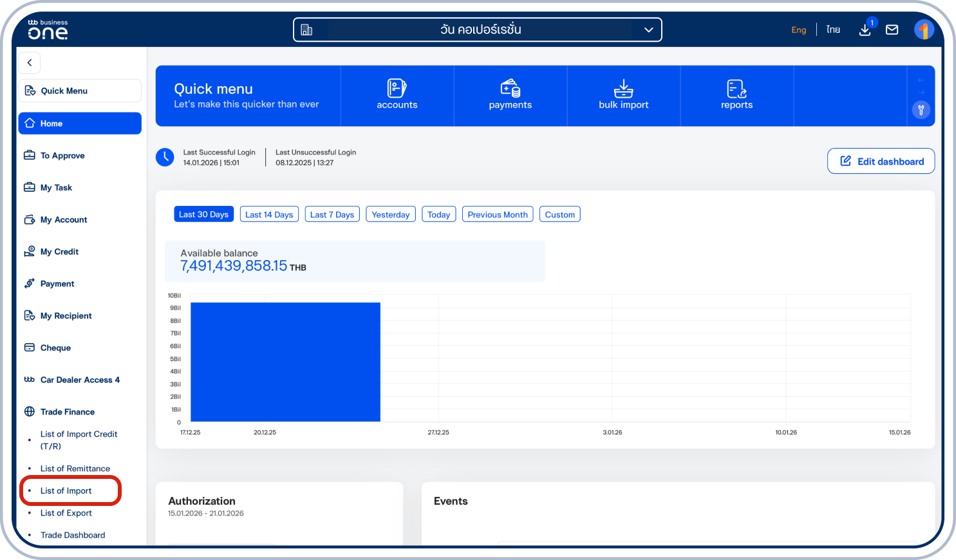Collapse the sidebar with the back chevron
This screenshot has width=956, height=560.
(30, 63)
